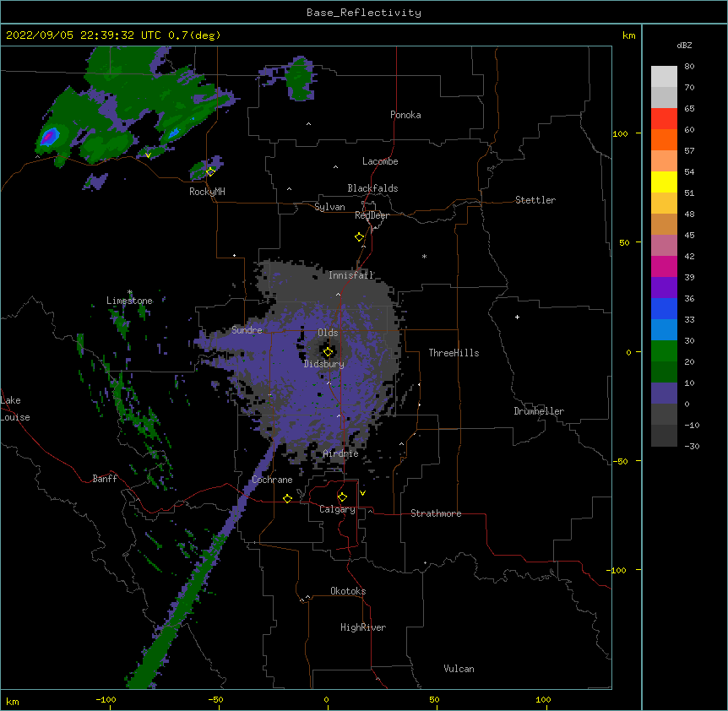Click the Strathmore town label
This screenshot has width=728, height=711.
[x=436, y=513]
